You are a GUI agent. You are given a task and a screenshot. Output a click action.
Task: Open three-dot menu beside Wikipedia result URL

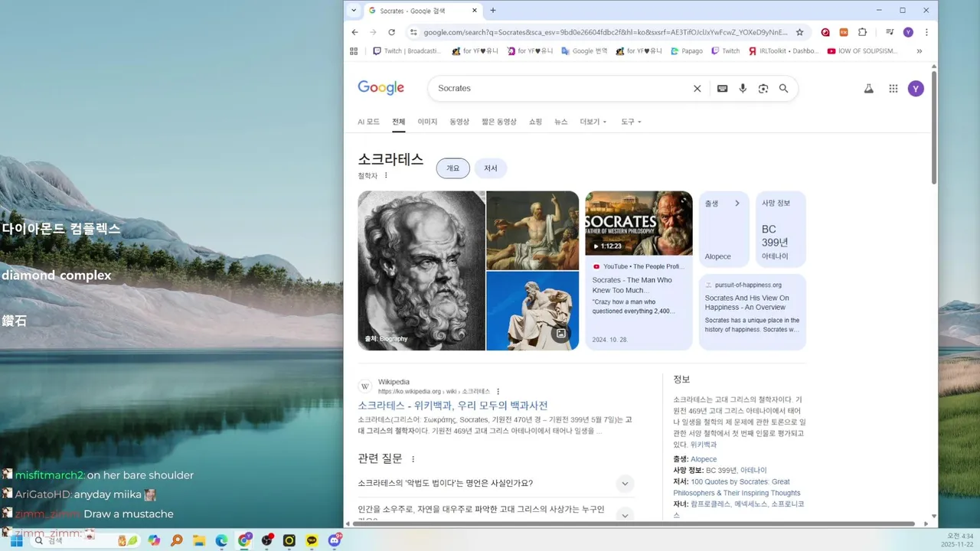coord(498,391)
